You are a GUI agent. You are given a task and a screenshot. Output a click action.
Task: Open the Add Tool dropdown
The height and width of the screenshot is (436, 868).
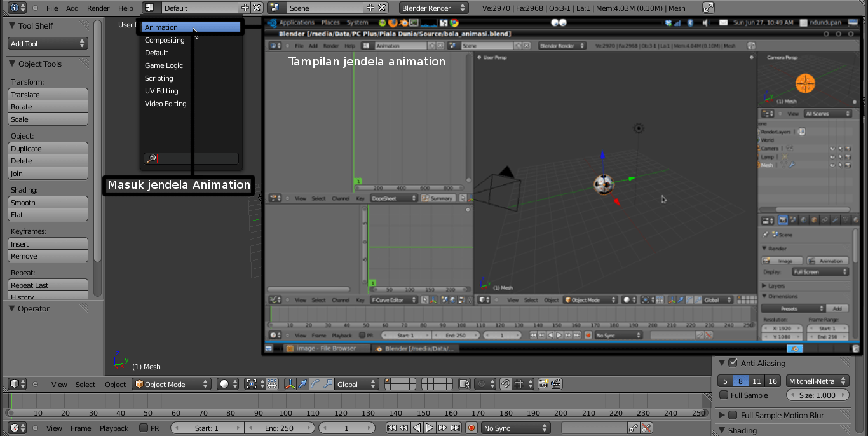click(48, 44)
